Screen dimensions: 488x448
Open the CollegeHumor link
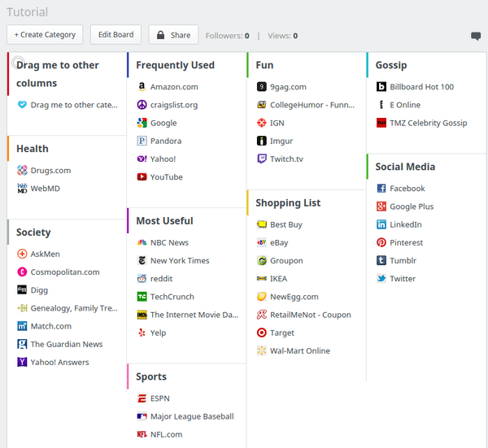[312, 105]
